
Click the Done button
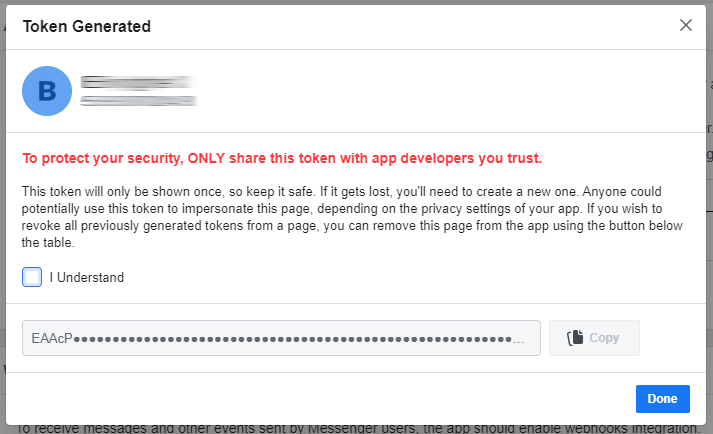663,399
